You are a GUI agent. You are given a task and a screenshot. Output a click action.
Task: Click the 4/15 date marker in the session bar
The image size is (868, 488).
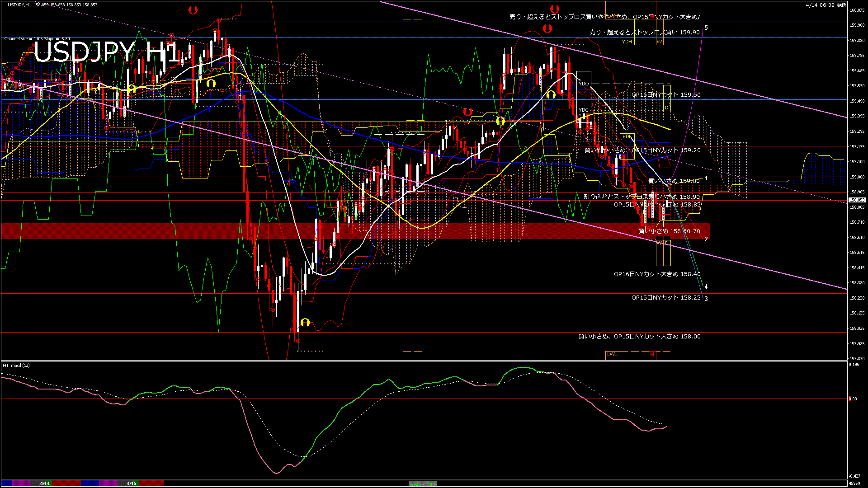(132, 483)
